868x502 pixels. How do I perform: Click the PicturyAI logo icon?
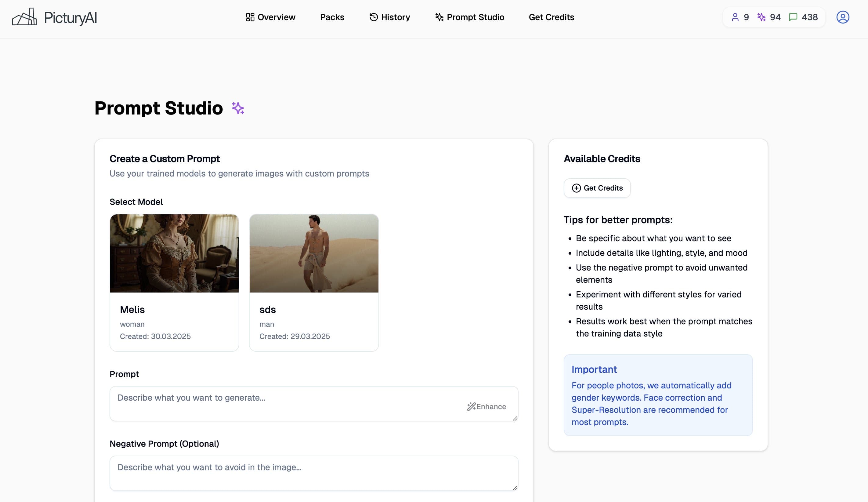[x=24, y=17]
